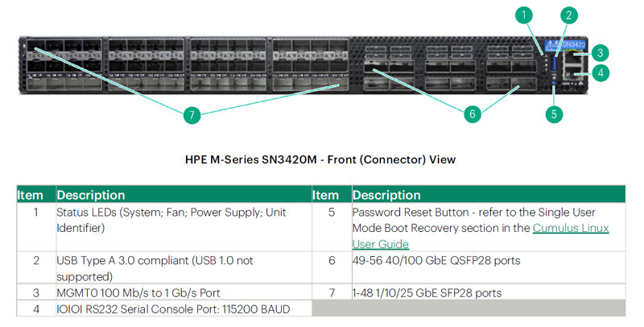Screen dimensions: 644x327
Task: Click the table cell for item 2
Action: point(36,260)
